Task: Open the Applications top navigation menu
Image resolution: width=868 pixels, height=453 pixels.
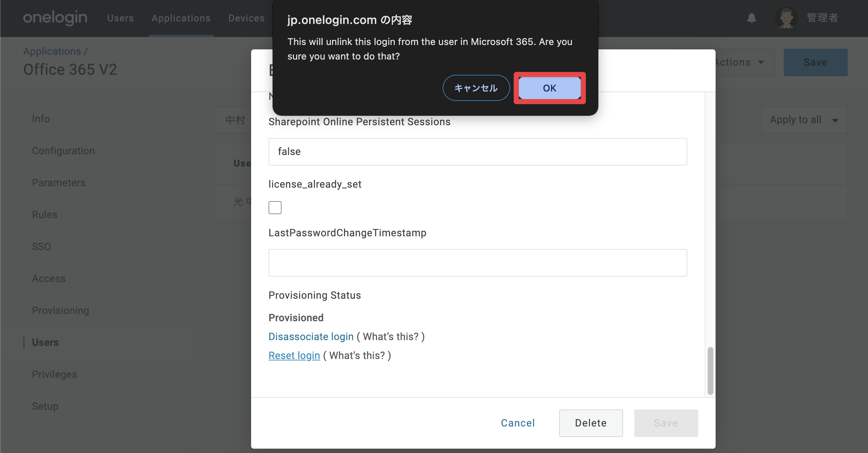Action: pyautogui.click(x=181, y=18)
